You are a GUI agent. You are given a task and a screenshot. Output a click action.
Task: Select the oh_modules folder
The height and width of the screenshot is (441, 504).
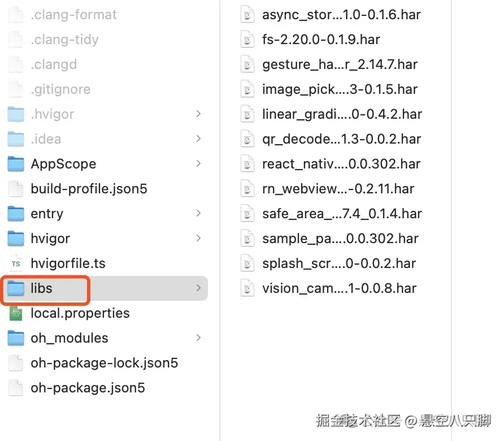coord(69,338)
